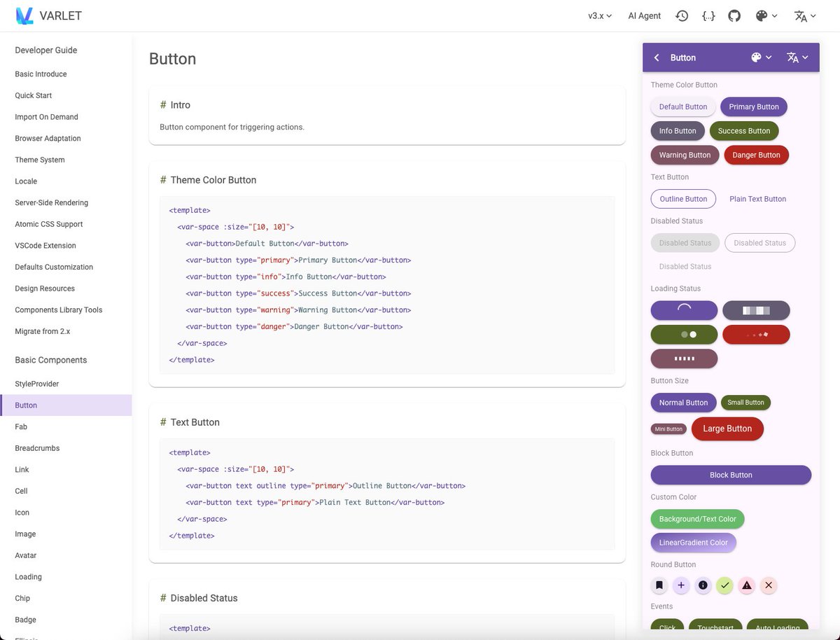This screenshot has width=840, height=640.
Task: Click the Small Button
Action: [745, 403]
